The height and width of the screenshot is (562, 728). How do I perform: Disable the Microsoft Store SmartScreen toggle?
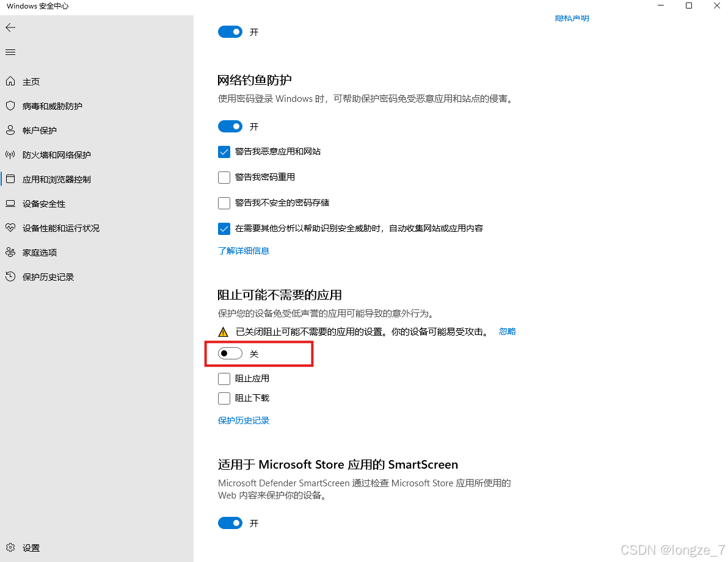point(230,523)
